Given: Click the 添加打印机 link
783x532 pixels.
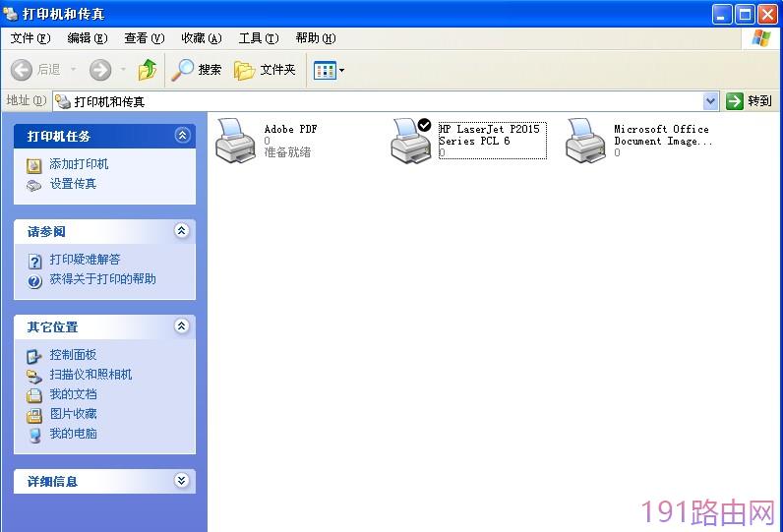Looking at the screenshot, I should [79, 163].
